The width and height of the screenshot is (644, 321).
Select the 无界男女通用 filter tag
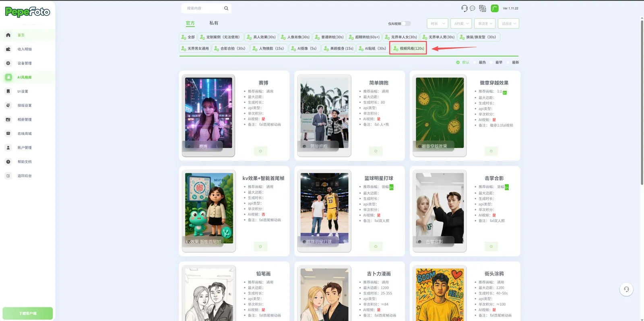coord(195,49)
